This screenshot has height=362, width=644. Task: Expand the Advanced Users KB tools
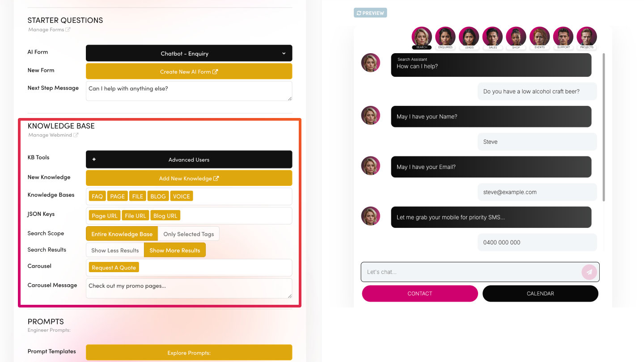(189, 160)
